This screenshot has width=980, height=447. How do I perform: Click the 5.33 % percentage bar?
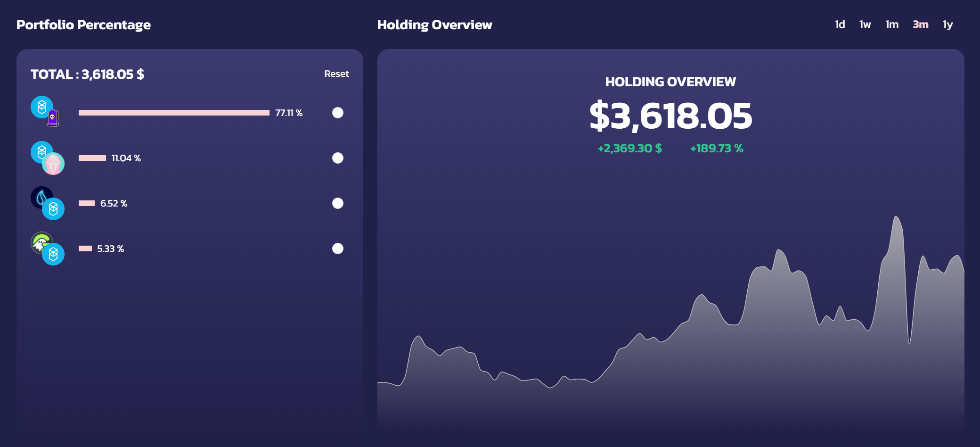coord(85,248)
